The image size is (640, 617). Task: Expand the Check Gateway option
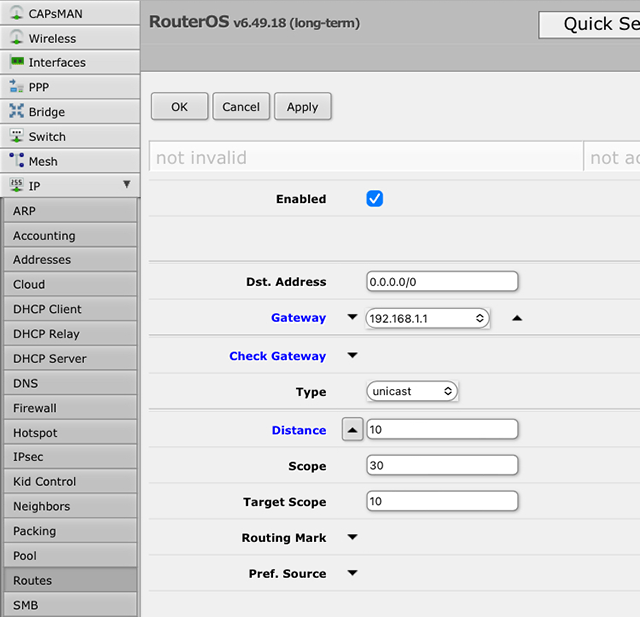tap(352, 356)
